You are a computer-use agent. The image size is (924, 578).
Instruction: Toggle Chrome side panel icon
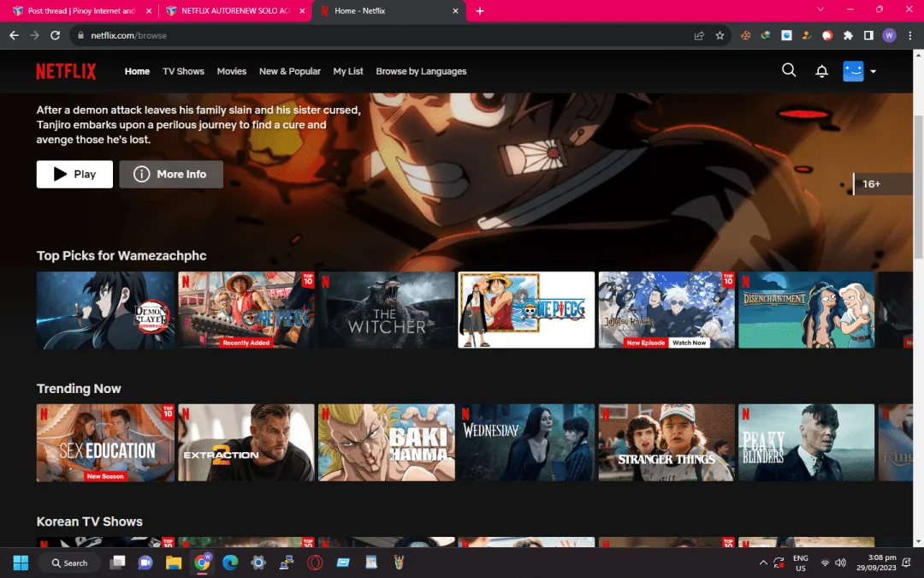(x=868, y=35)
